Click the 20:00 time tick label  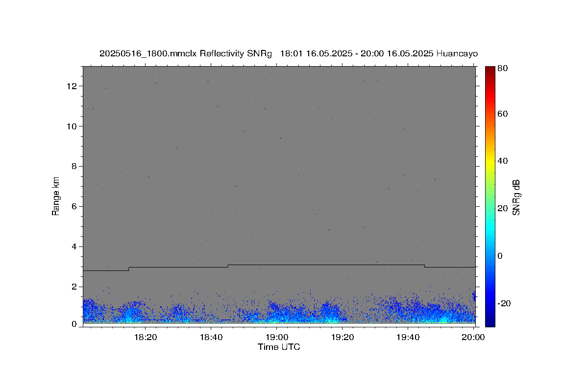(474, 337)
